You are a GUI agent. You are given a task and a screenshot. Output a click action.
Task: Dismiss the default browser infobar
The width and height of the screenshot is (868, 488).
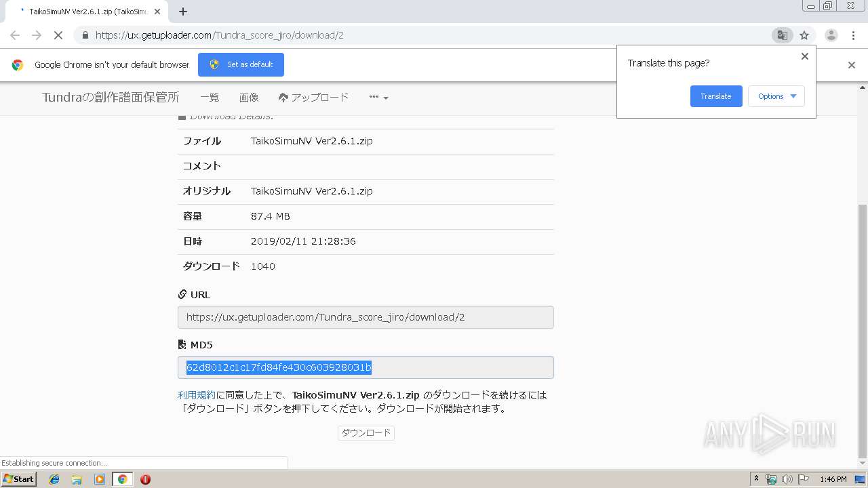click(852, 65)
